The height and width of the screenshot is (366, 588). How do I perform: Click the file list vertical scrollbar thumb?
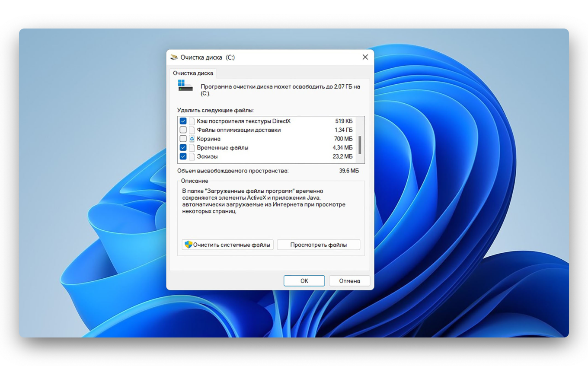[360, 145]
